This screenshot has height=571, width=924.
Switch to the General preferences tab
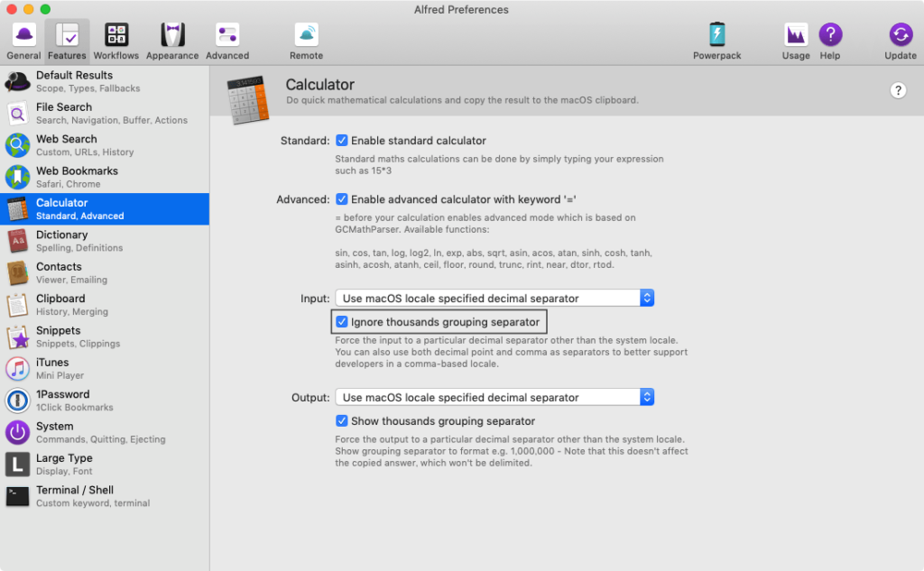[x=24, y=41]
